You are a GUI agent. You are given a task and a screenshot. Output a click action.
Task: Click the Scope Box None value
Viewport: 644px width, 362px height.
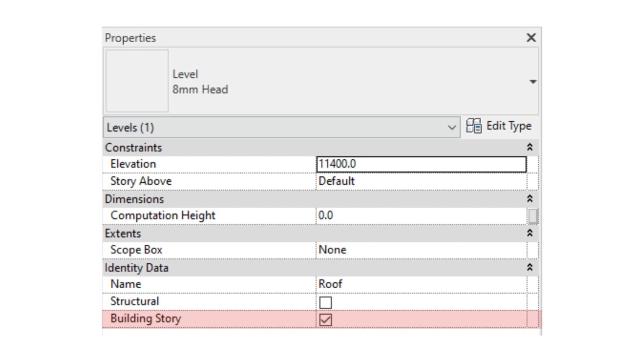(x=377, y=250)
